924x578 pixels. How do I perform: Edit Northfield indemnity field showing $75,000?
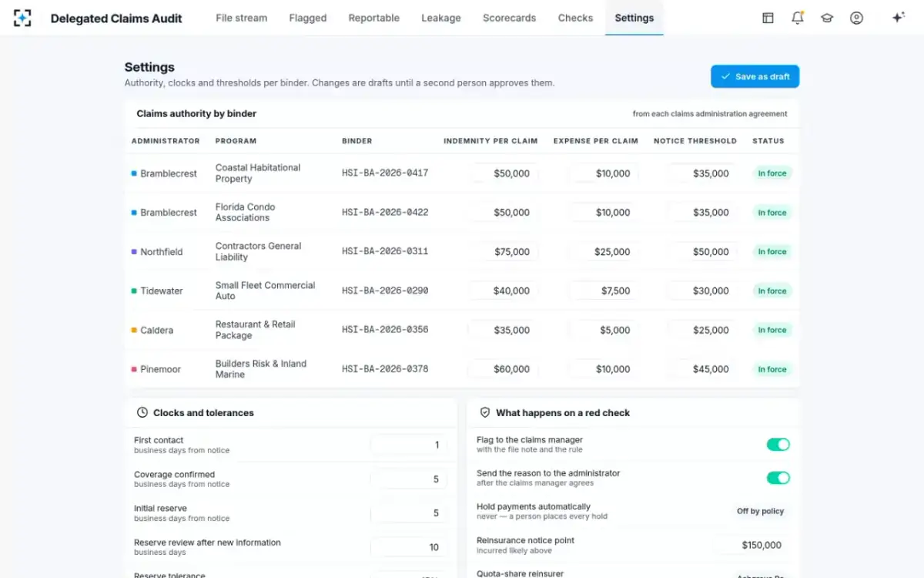(504, 252)
